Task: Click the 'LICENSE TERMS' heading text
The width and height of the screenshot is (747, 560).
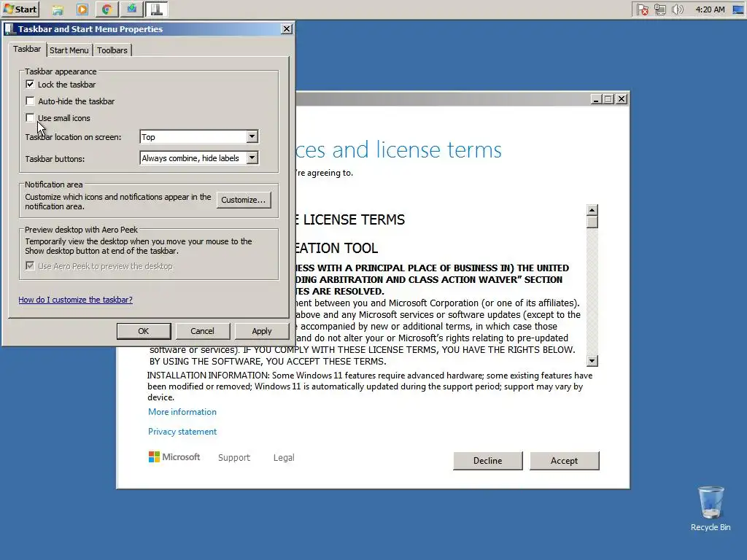Action: pyautogui.click(x=354, y=219)
